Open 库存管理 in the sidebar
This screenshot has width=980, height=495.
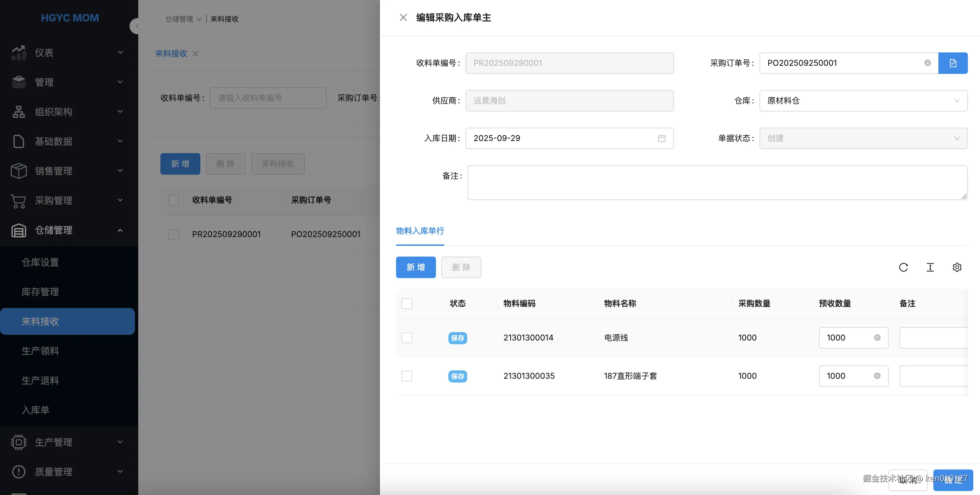click(40, 292)
